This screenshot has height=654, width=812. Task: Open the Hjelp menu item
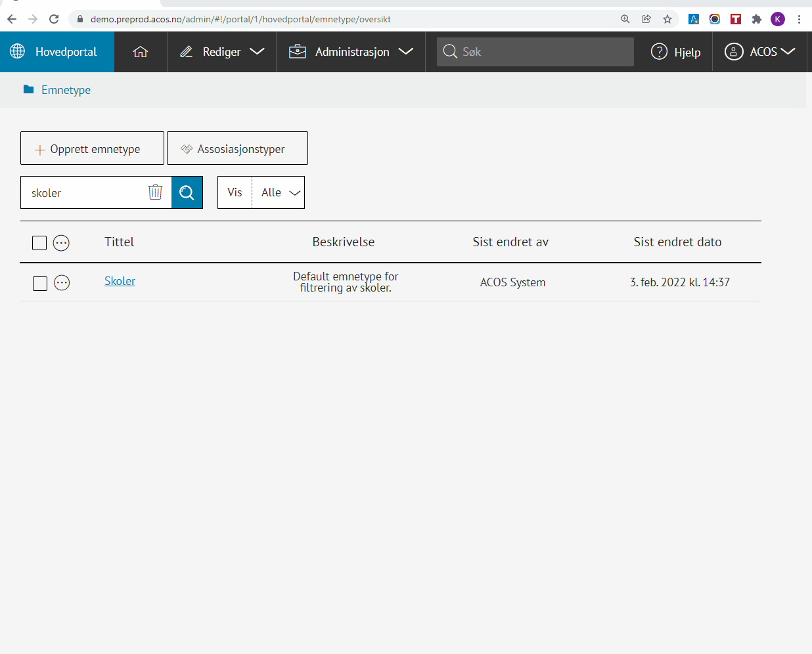pyautogui.click(x=676, y=52)
